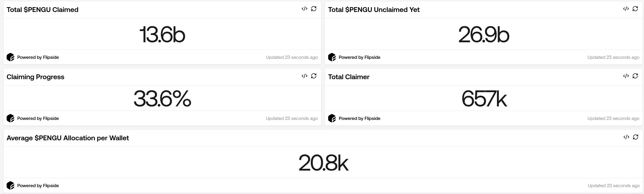Refresh the Claiming Progress card
644x194 pixels.
(314, 76)
